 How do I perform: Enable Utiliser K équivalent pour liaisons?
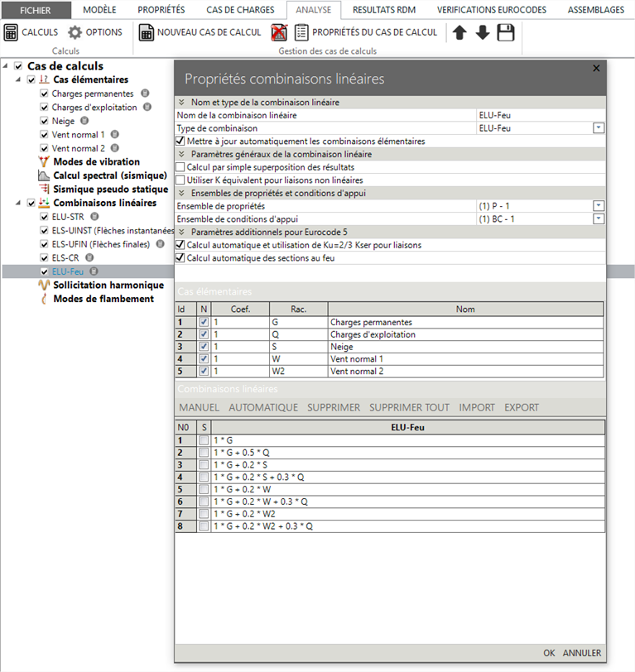[180, 180]
